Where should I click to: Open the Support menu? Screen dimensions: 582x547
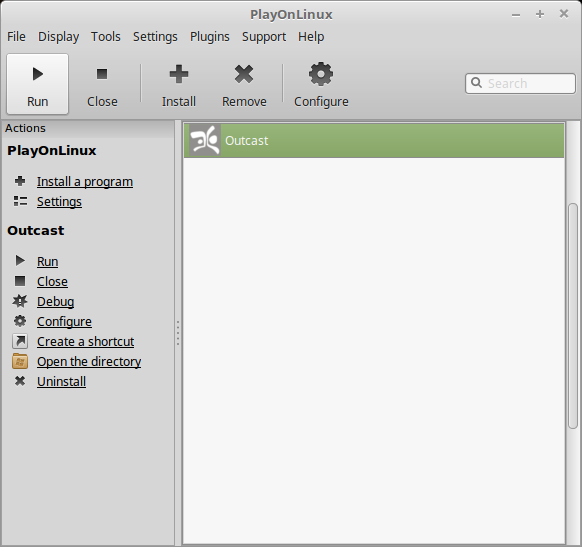(x=264, y=37)
